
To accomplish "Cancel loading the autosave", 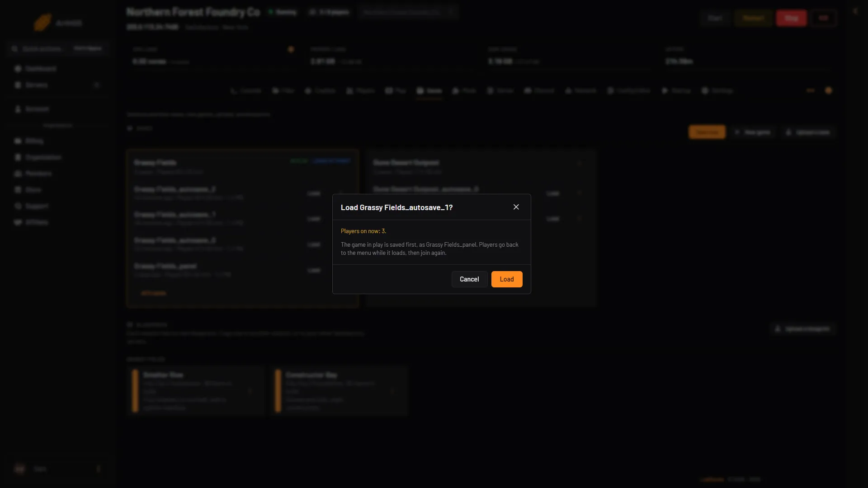I will coord(469,279).
